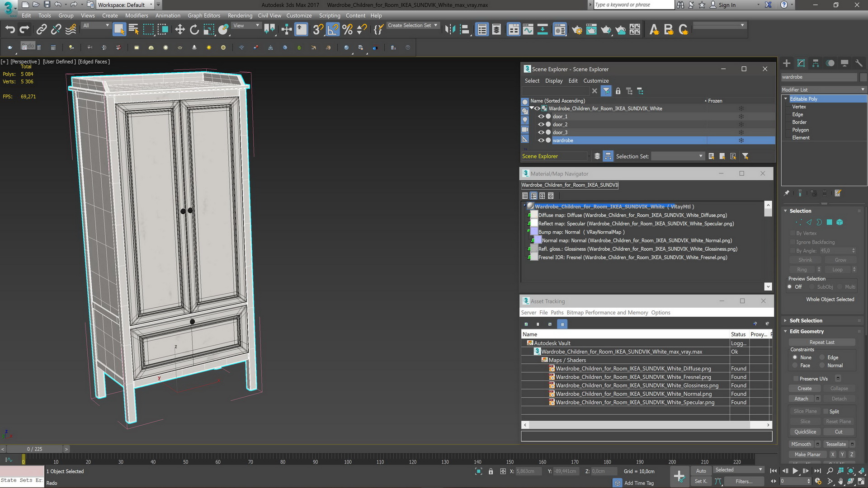
Task: Toggle visibility eye of door_2
Action: click(x=541, y=125)
